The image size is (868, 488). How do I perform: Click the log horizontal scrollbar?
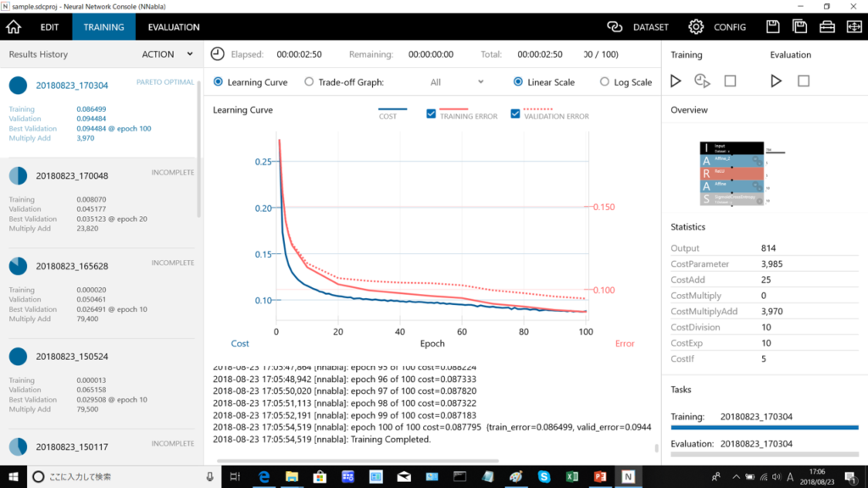tap(358, 460)
